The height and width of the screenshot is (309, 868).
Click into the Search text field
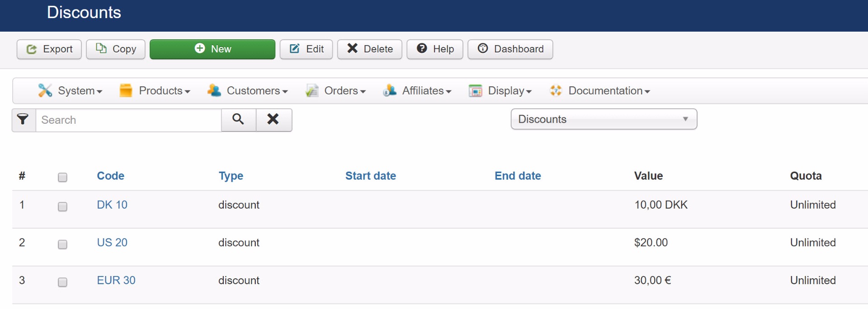pyautogui.click(x=128, y=120)
